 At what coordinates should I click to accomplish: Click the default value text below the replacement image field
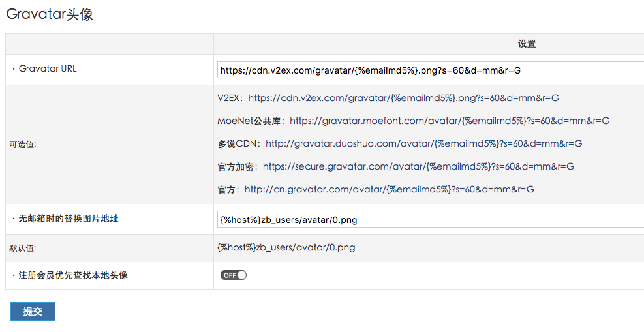(x=286, y=247)
